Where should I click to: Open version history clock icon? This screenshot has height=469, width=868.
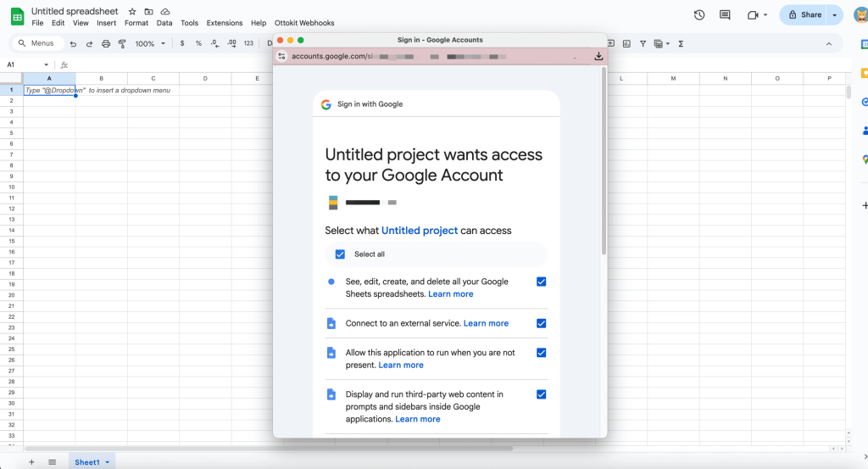click(x=699, y=14)
